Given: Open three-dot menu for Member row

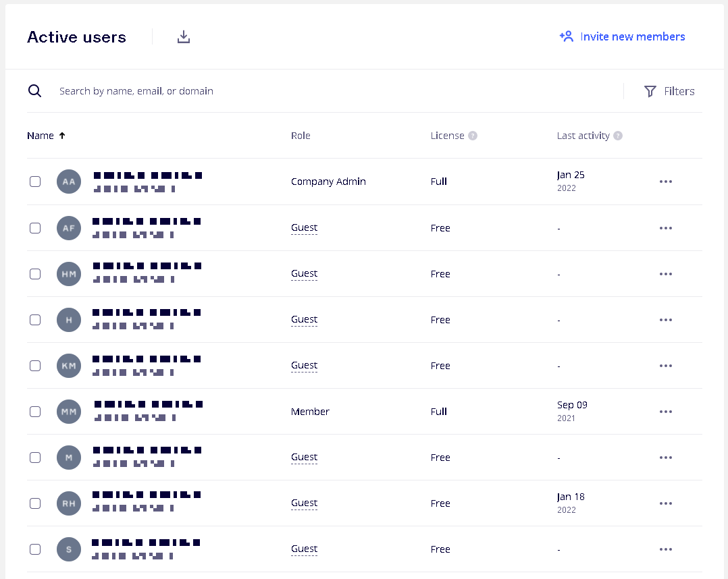Looking at the screenshot, I should (x=665, y=412).
